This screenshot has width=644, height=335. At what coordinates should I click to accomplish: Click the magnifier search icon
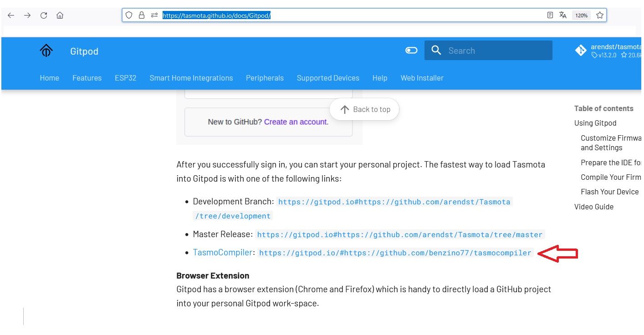(x=436, y=51)
